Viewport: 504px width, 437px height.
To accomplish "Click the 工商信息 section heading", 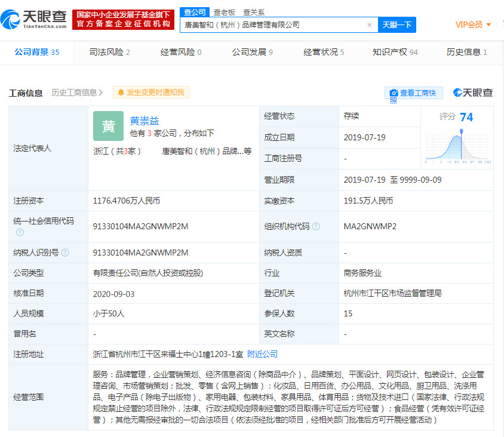I will (x=26, y=93).
